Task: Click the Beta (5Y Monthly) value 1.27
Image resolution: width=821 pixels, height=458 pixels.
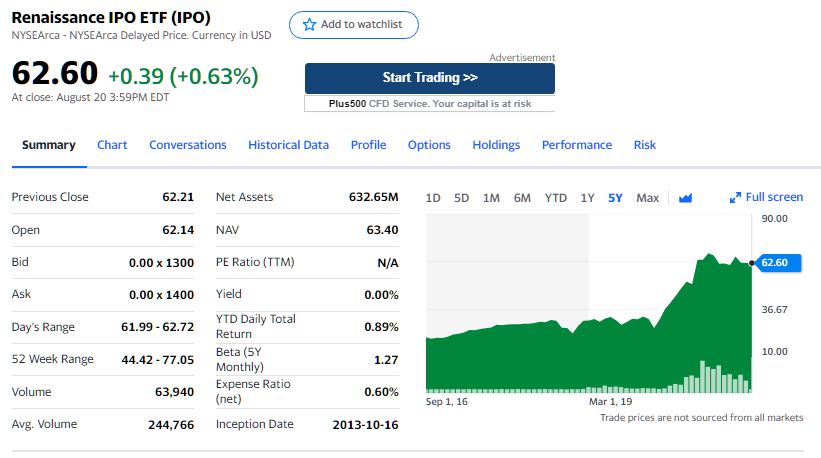Action: tap(386, 360)
